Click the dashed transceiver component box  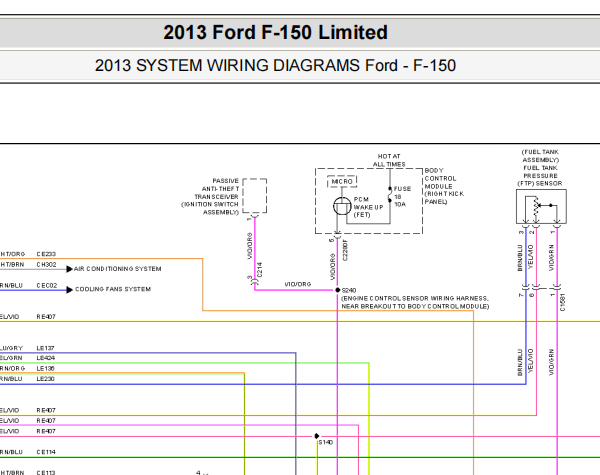click(254, 196)
